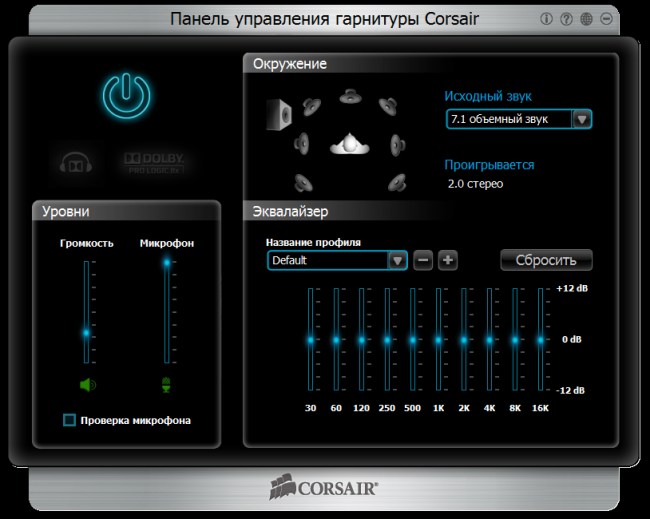Click the glowing blue power button

click(127, 95)
